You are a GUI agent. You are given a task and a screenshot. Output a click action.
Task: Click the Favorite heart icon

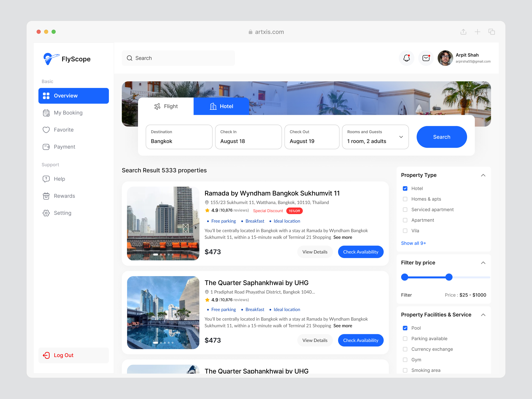[46, 130]
